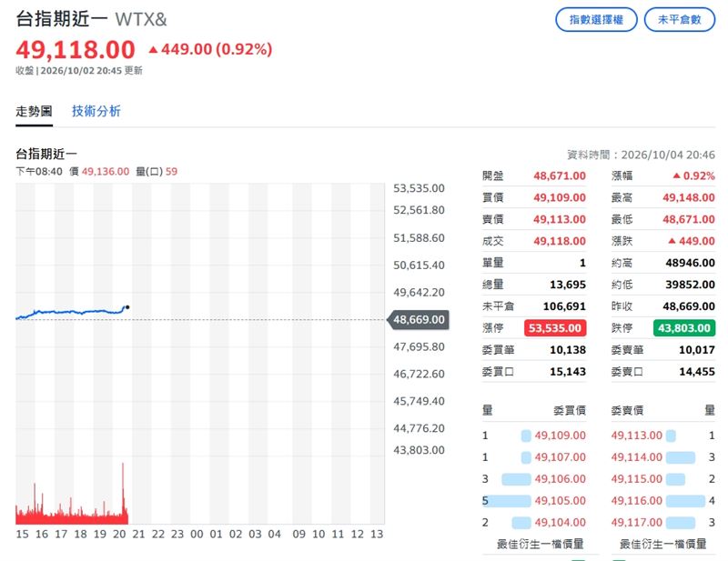Click the 委賣口 value 14,455
This screenshot has width=728, height=561.
tap(697, 372)
